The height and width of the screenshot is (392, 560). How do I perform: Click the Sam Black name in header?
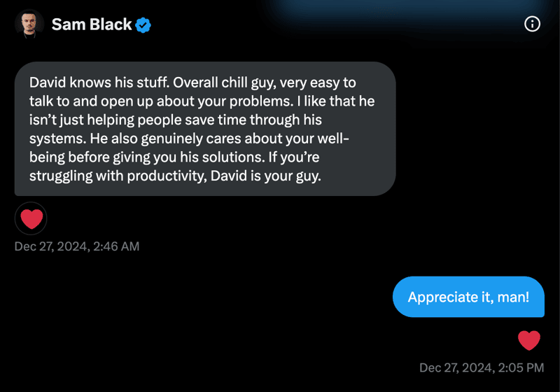pyautogui.click(x=91, y=24)
